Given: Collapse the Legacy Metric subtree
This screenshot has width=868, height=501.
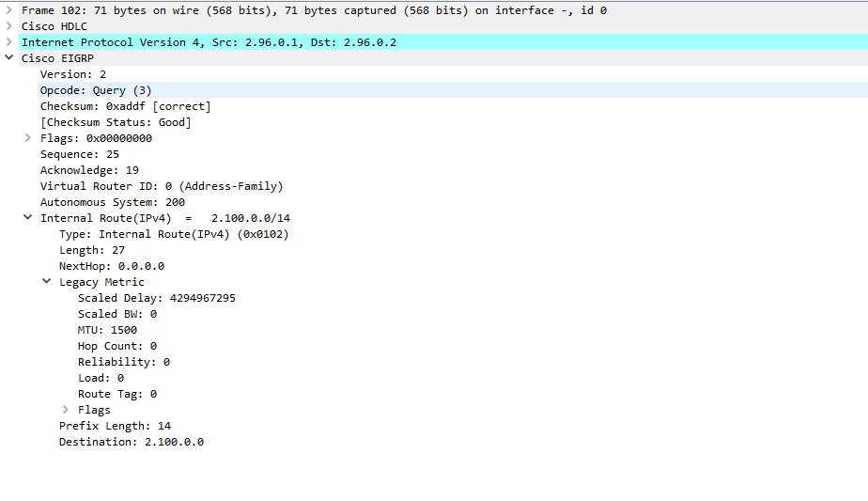Looking at the screenshot, I should [47, 282].
